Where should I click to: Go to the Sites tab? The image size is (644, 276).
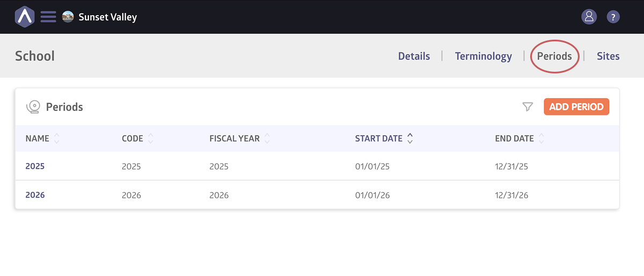pyautogui.click(x=608, y=56)
